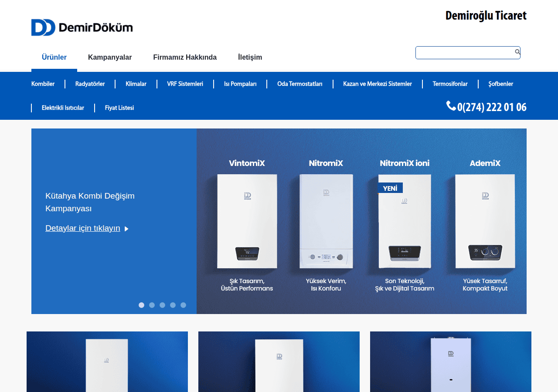Screen dimensions: 558x392
Task: Open Oda Termostatları category
Action: point(300,84)
